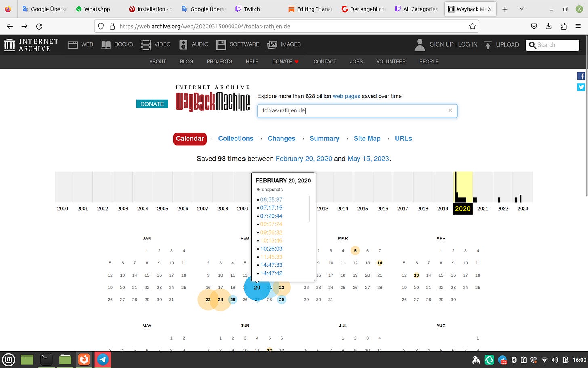Click the web pages link
Screen dimensions: 588x368
[x=346, y=96]
